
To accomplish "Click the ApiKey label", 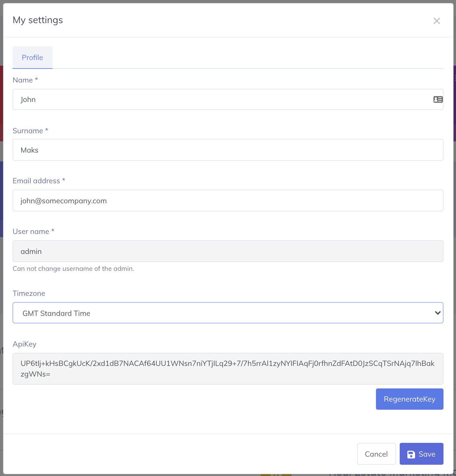I will pyautogui.click(x=24, y=344).
